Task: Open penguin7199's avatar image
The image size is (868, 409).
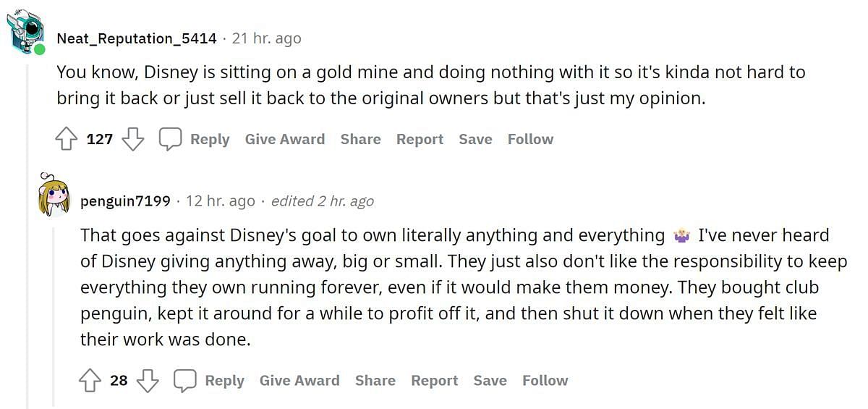Action: 54,195
